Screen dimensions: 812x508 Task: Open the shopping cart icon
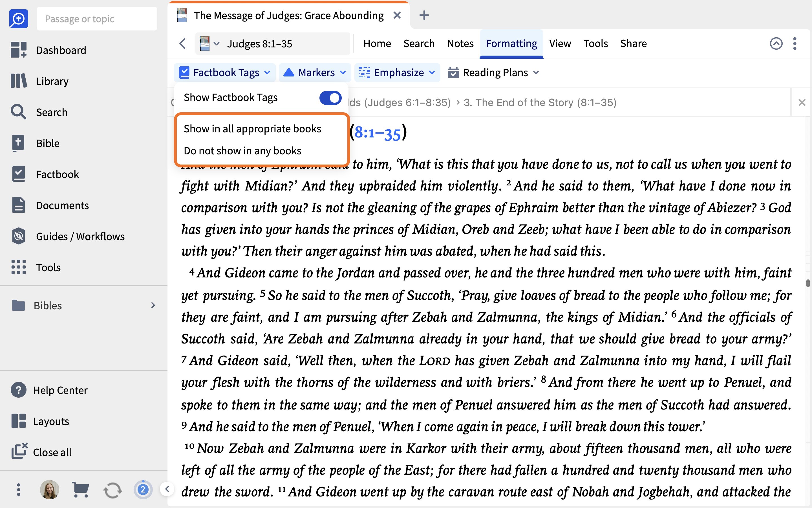(x=81, y=490)
